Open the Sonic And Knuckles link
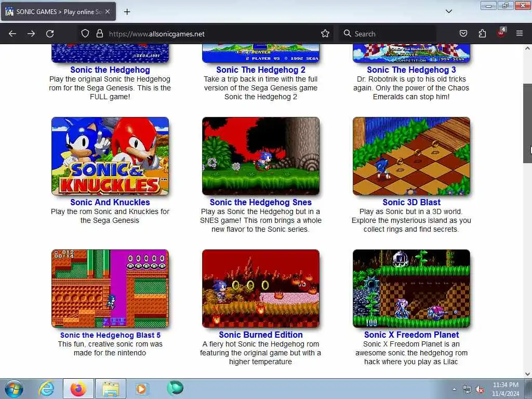 click(x=110, y=202)
